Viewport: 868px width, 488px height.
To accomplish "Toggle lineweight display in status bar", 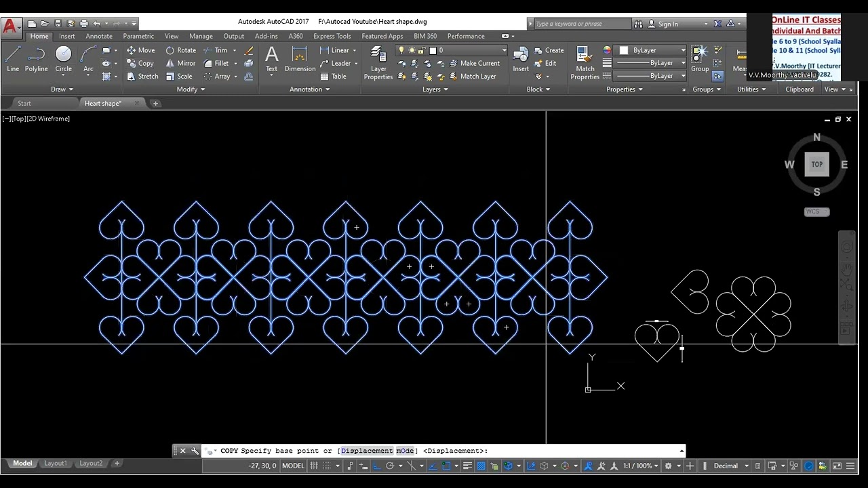I will pyautogui.click(x=467, y=466).
